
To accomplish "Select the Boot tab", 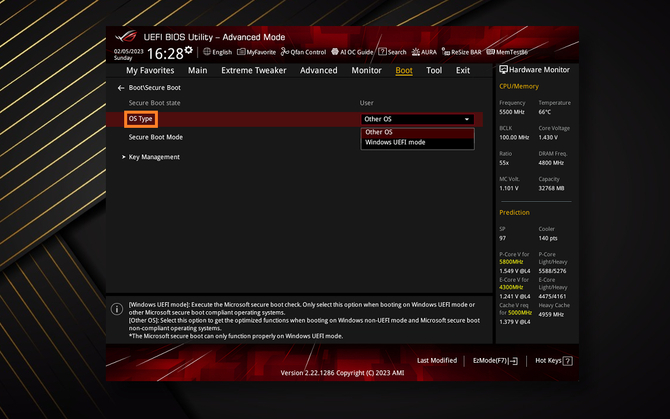I will click(x=404, y=70).
